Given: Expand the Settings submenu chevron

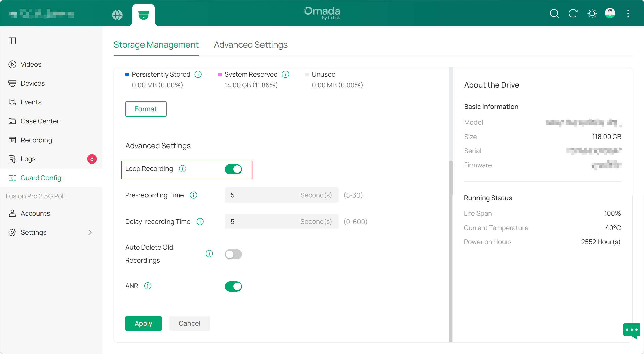Looking at the screenshot, I should tap(90, 232).
